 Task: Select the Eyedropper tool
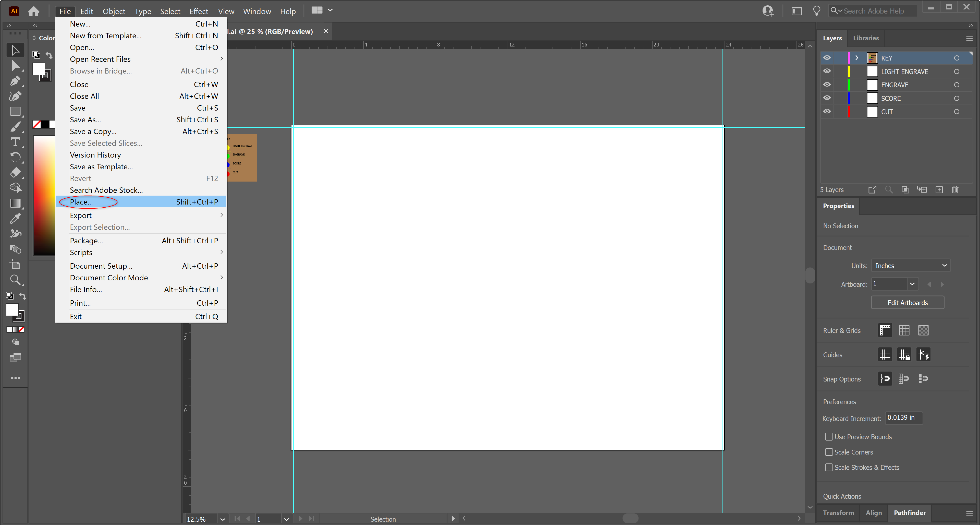click(15, 218)
